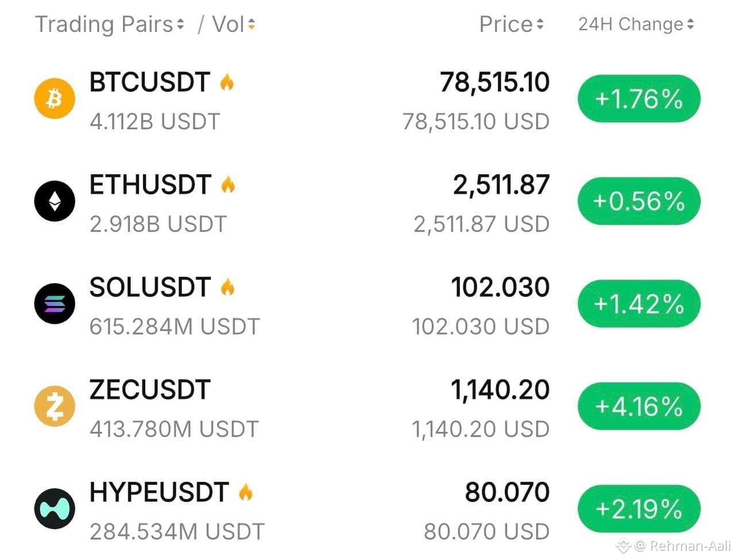Tap the flame icon beside HYPEUSDT
The height and width of the screenshot is (560, 735).
click(246, 492)
